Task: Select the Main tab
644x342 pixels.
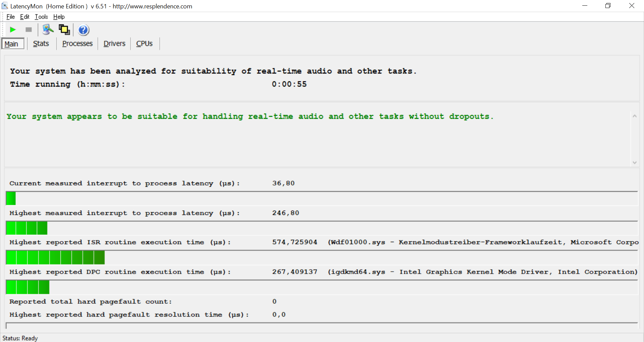Action: (11, 44)
